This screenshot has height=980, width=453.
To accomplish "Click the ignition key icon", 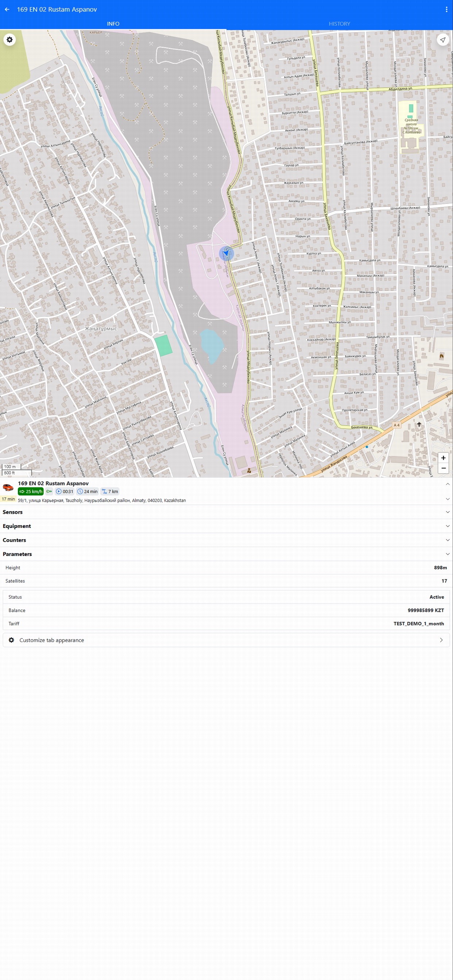I will pos(49,491).
